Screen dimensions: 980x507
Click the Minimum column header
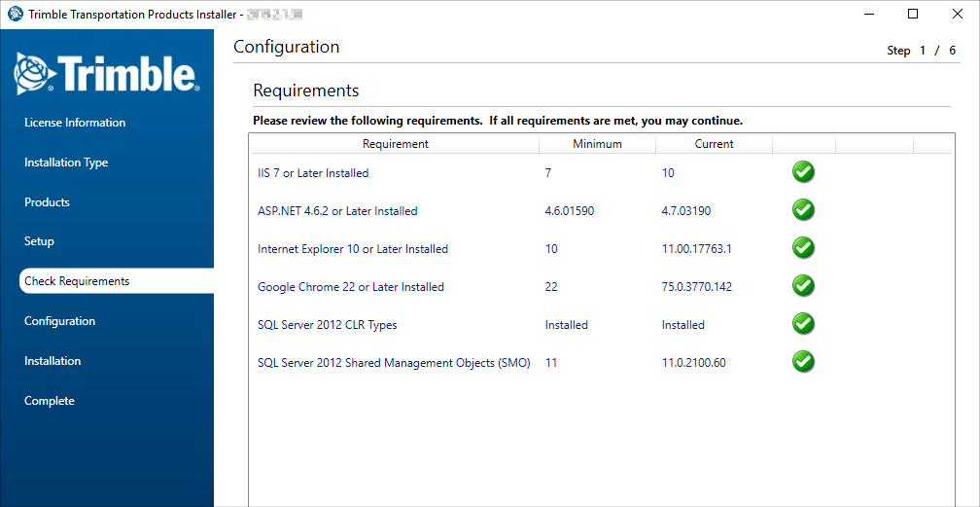tap(597, 144)
